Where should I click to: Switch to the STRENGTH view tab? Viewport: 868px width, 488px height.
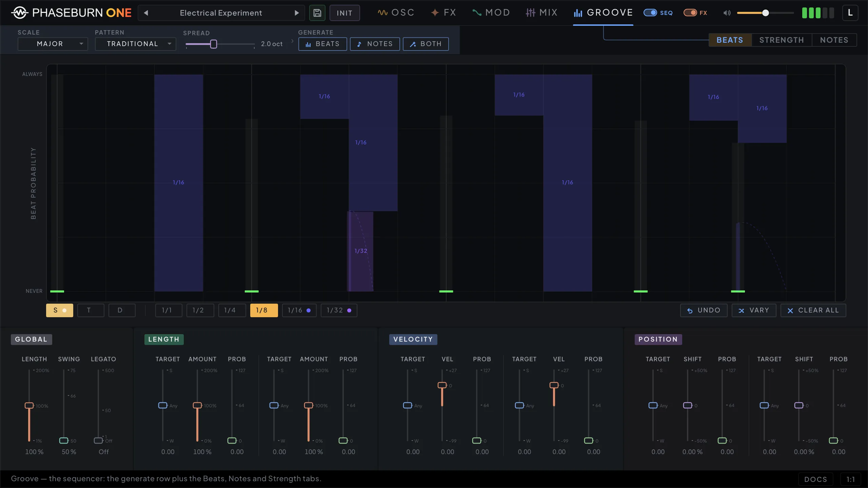point(782,40)
